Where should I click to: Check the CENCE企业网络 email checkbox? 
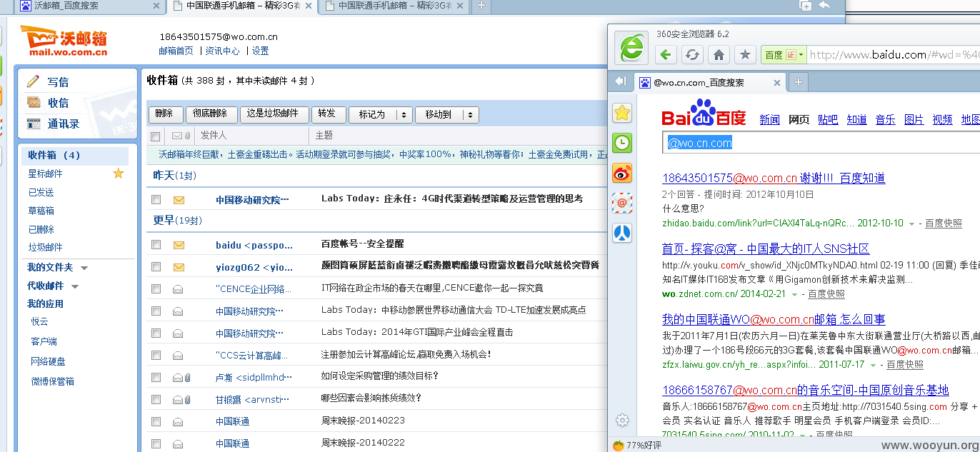pos(156,288)
